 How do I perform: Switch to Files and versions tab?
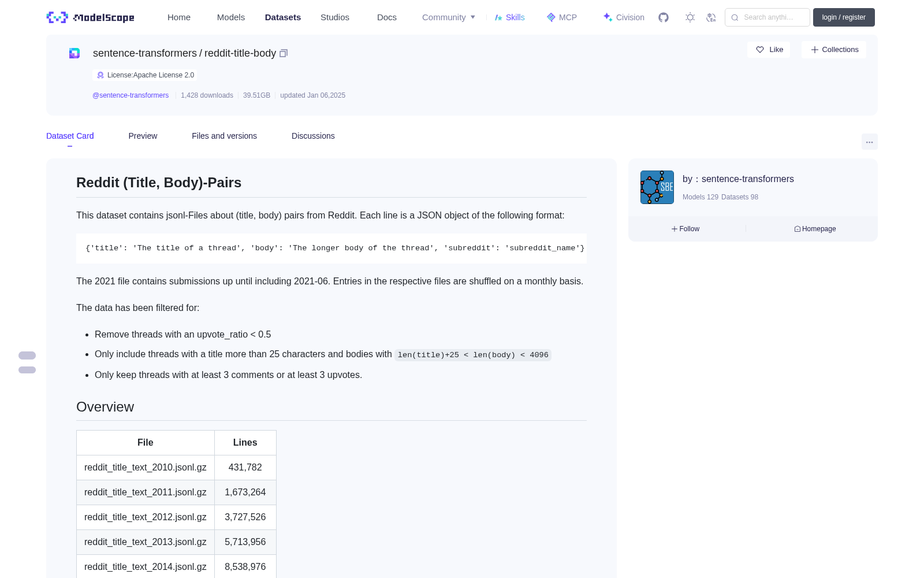[224, 136]
